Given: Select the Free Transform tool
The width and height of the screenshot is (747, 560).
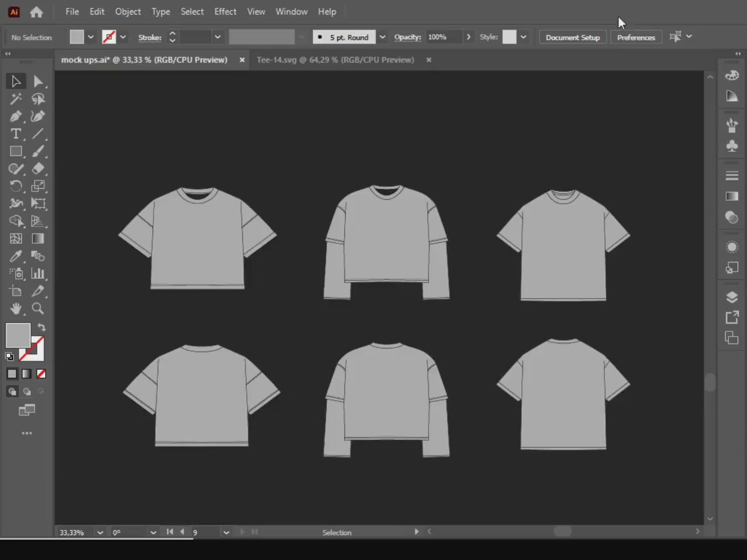Looking at the screenshot, I should click(38, 204).
